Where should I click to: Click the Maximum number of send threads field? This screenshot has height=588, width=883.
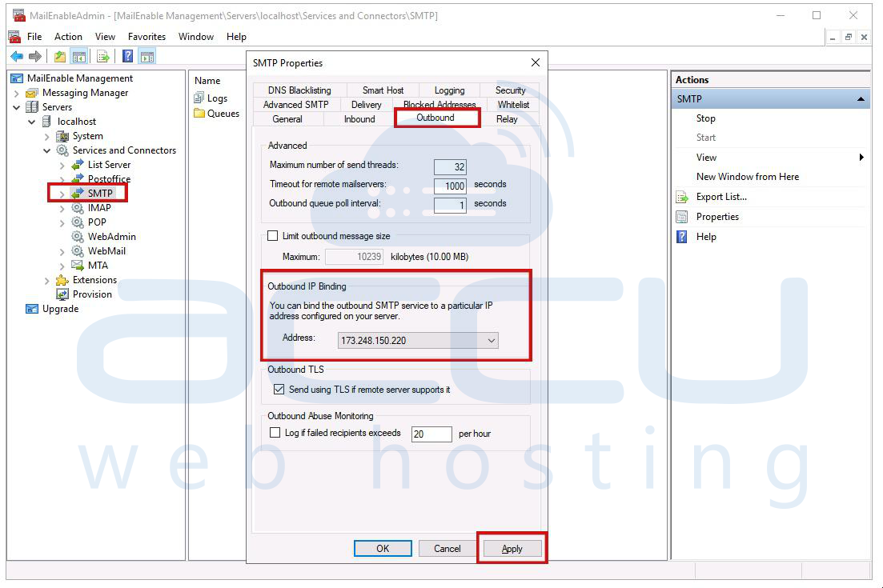tap(450, 166)
